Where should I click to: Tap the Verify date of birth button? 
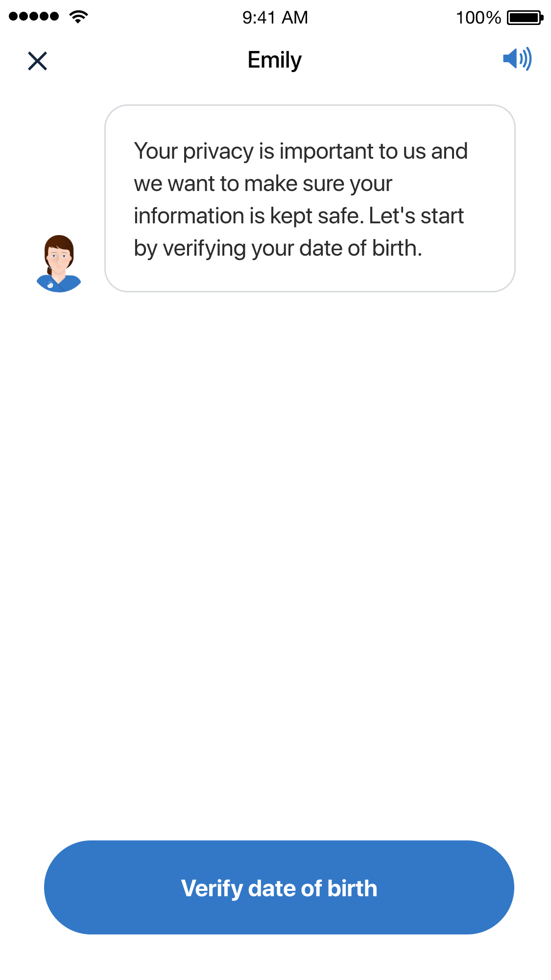pos(279,887)
